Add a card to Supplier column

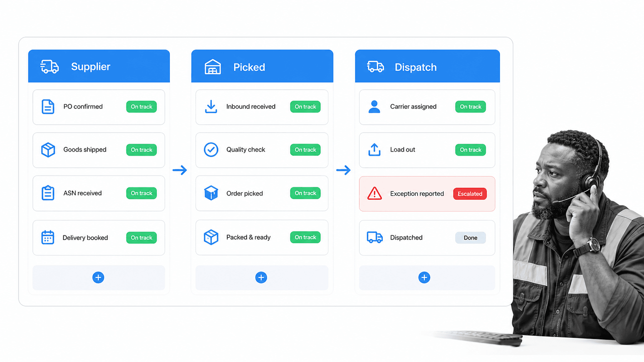tap(98, 277)
